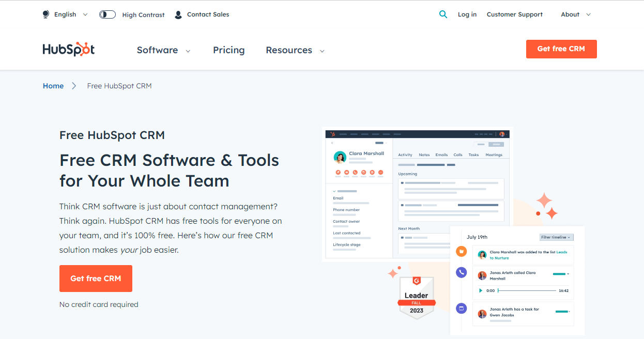Click Clara Marshall's avatar thumbnail
Viewport: 644px width, 339px height.
click(x=340, y=157)
